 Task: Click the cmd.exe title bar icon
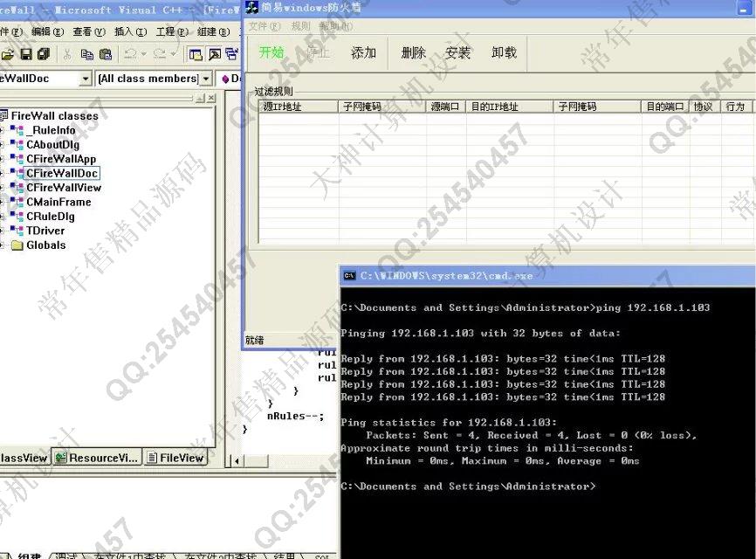point(349,275)
